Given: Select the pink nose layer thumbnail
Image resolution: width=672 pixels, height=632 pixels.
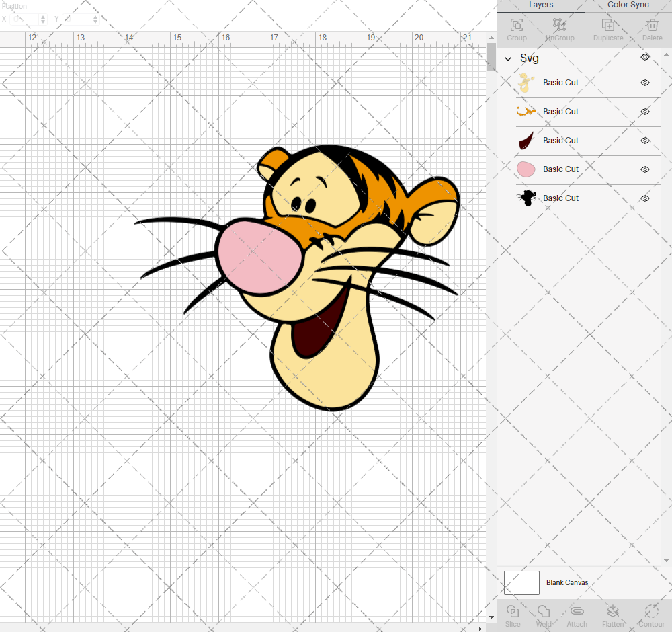Looking at the screenshot, I should pos(526,169).
